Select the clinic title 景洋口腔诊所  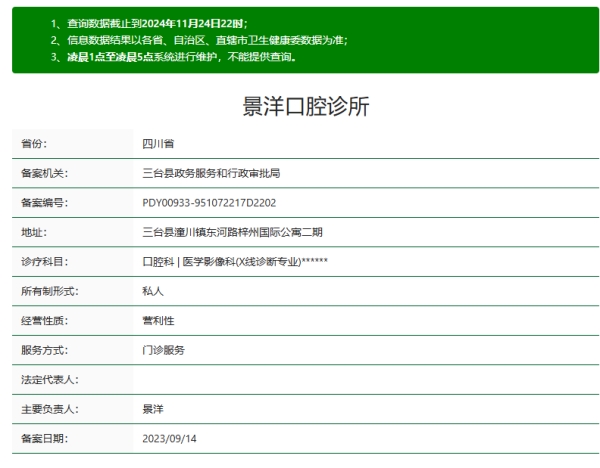[306, 106]
